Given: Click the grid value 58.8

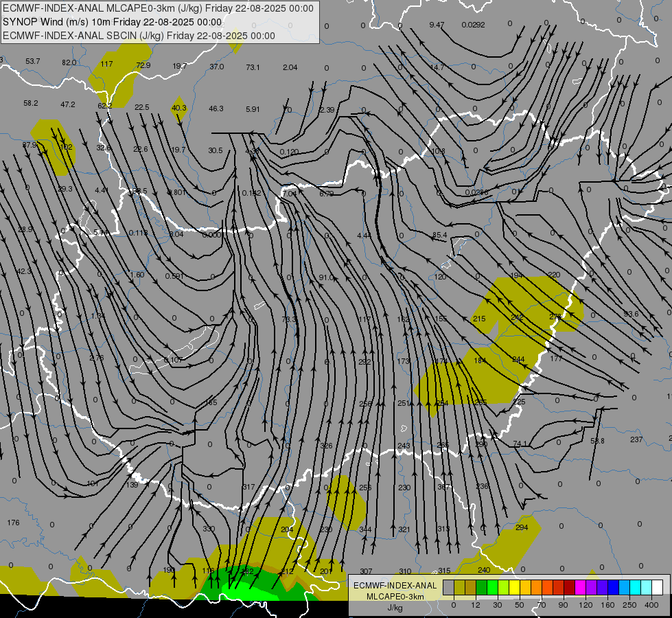Looking at the screenshot, I should coord(597,441).
